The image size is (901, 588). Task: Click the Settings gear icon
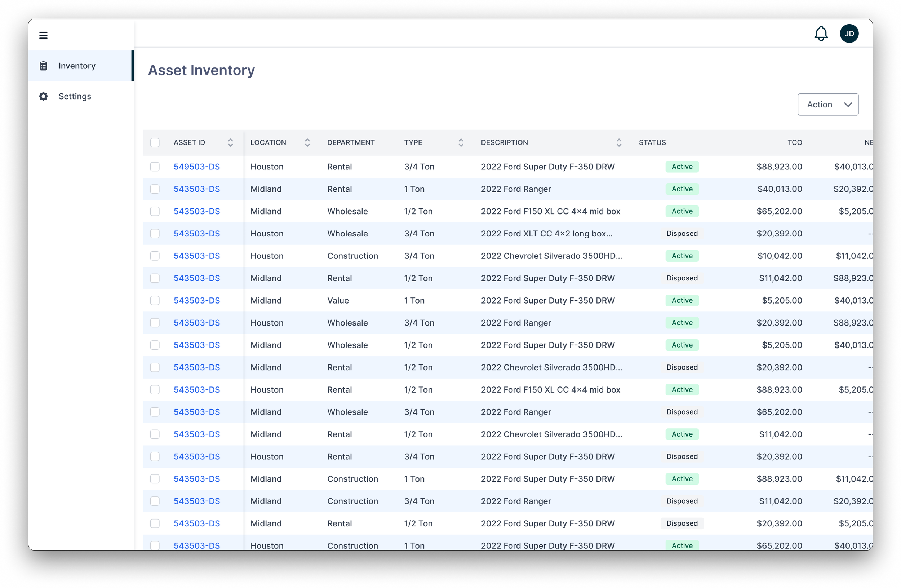tap(44, 96)
